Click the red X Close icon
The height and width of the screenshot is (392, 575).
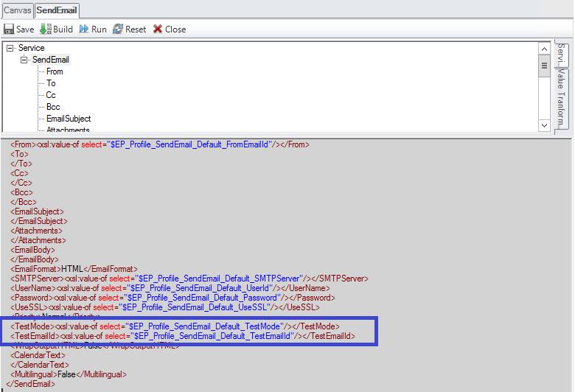coord(158,29)
